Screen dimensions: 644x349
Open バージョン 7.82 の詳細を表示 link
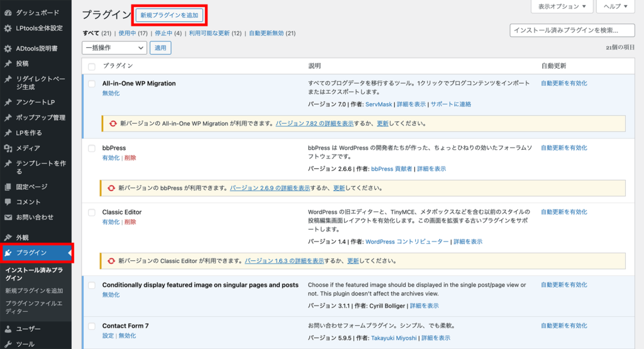point(314,124)
